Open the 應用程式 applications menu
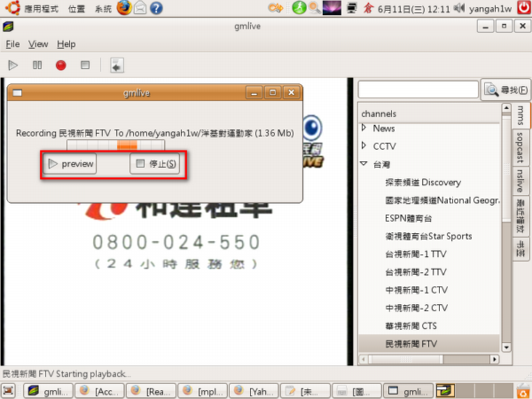The height and width of the screenshot is (399, 532). click(x=41, y=9)
